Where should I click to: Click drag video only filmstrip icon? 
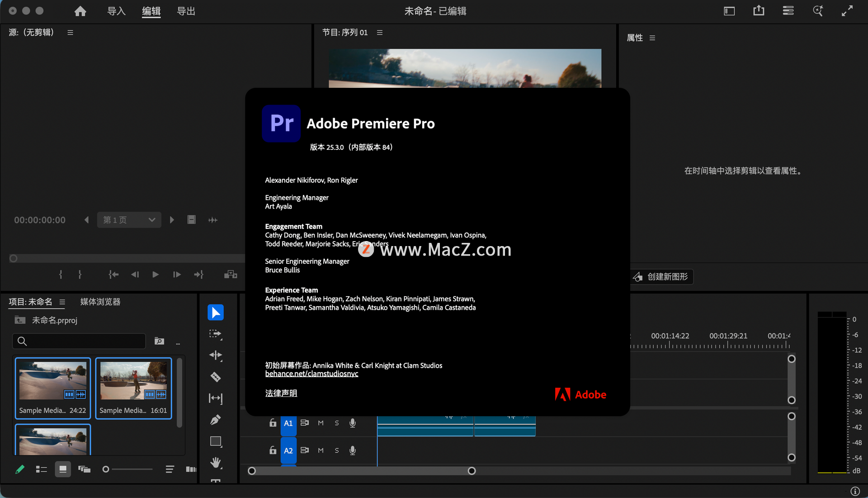192,220
